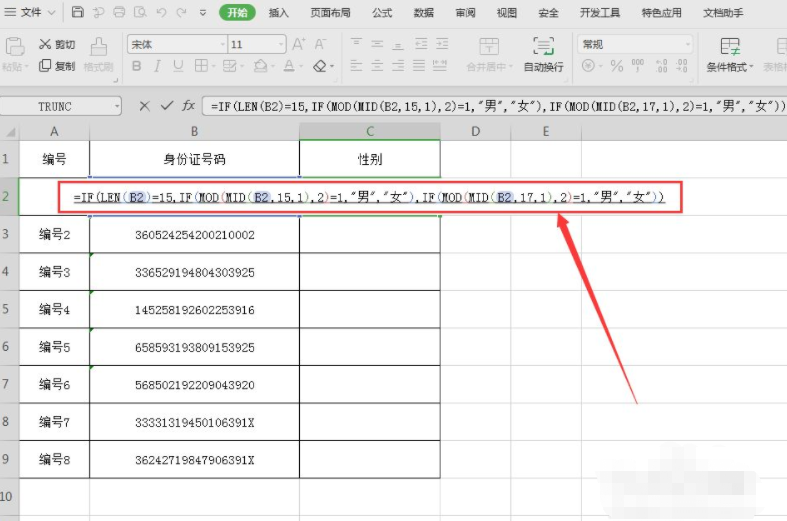This screenshot has height=521, width=787.
Task: Select the column C header
Action: click(x=370, y=132)
